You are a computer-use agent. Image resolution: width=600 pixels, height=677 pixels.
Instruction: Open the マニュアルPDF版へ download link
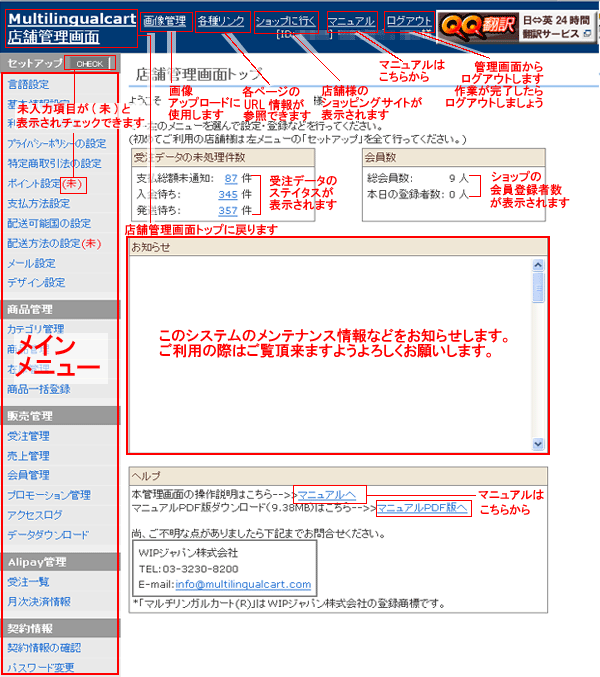(x=422, y=508)
